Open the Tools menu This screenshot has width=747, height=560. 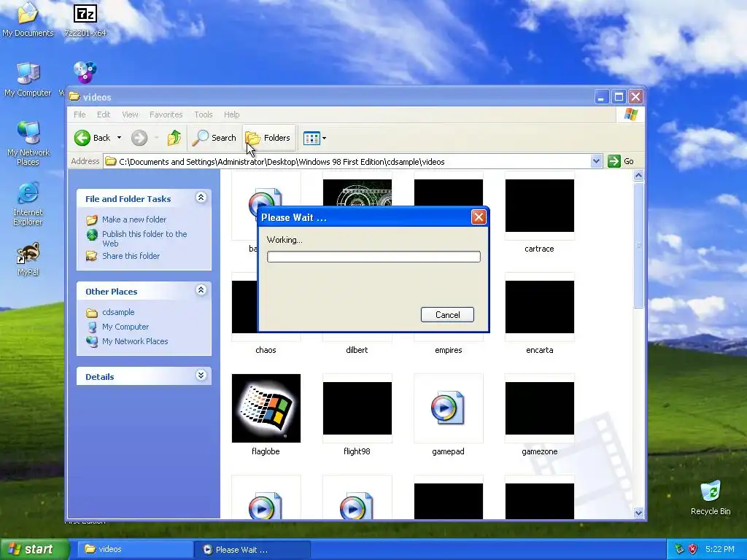point(203,114)
